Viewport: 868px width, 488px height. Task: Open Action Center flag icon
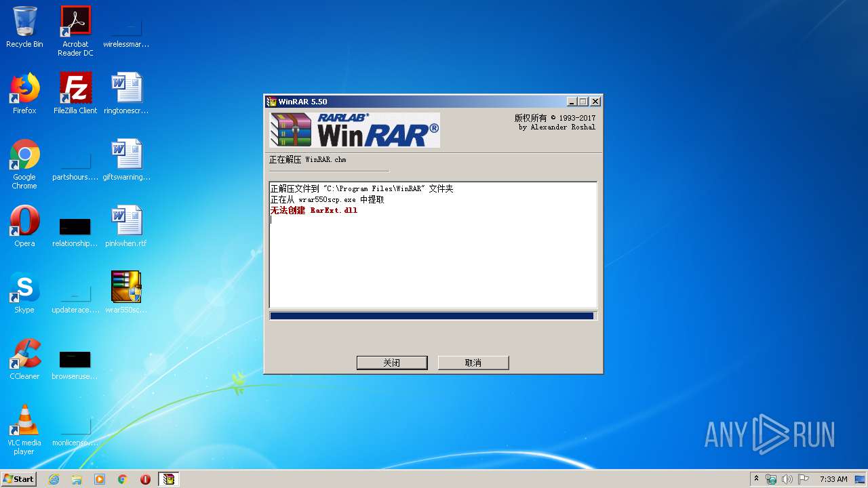tap(804, 479)
